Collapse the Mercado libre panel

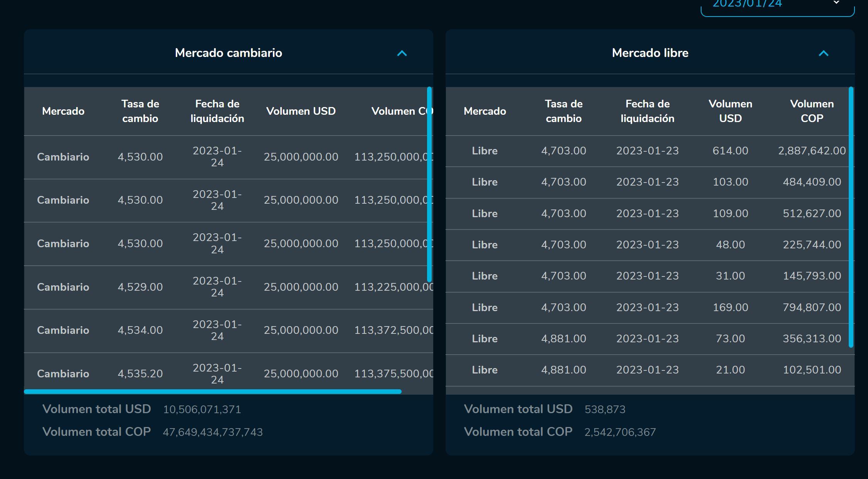[823, 53]
